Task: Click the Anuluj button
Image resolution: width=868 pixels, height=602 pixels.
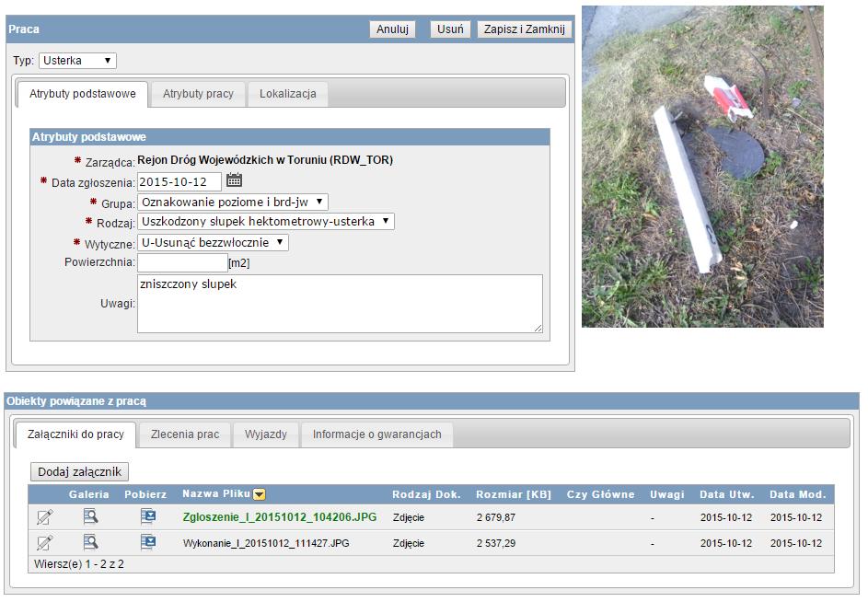Action: pyautogui.click(x=392, y=29)
